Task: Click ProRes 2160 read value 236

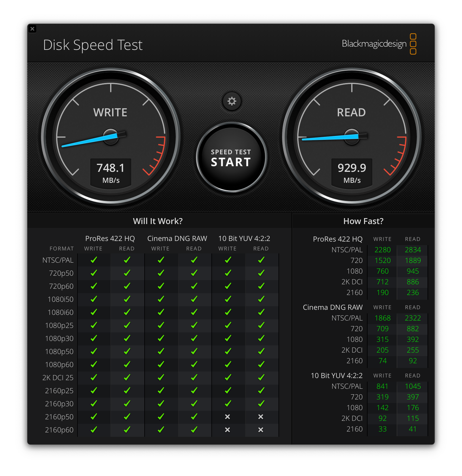Action: (x=413, y=293)
